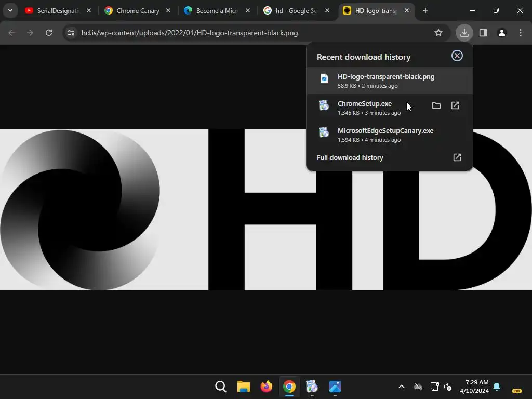Open Windows taskbar Search
The width and height of the screenshot is (532, 399).
click(220, 387)
